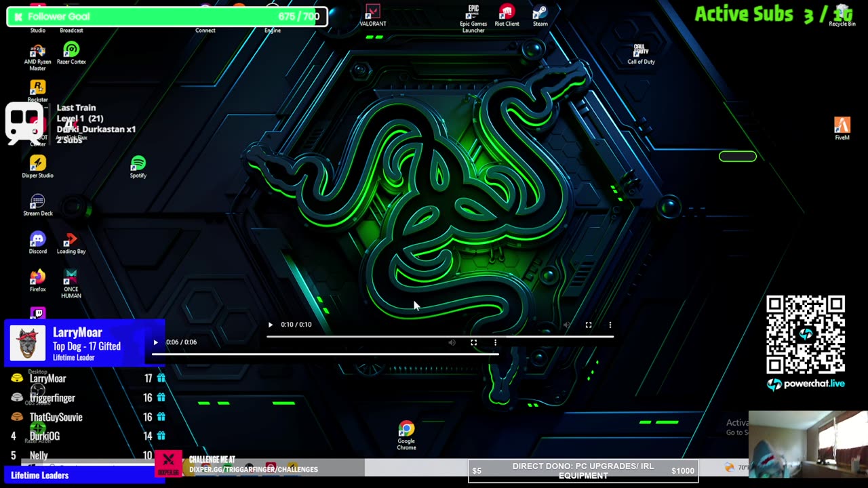This screenshot has width=868, height=488.
Task: Click the 'Top Dog - 17 Gifted' text
Action: tap(87, 346)
